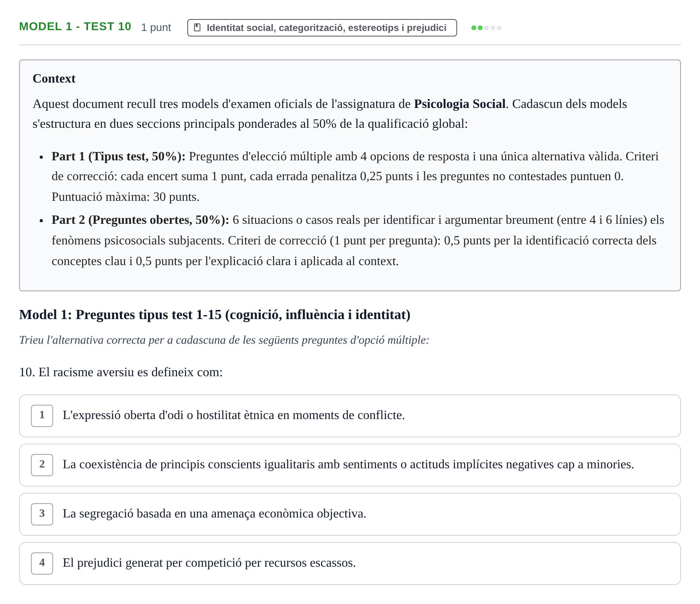The width and height of the screenshot is (700, 604).
Task: Click the italic 'Trieu l'alternativa correcta' instruction
Action: [224, 340]
